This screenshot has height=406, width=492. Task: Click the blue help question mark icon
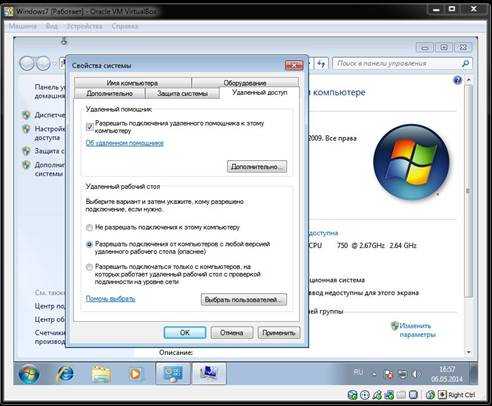click(x=458, y=80)
